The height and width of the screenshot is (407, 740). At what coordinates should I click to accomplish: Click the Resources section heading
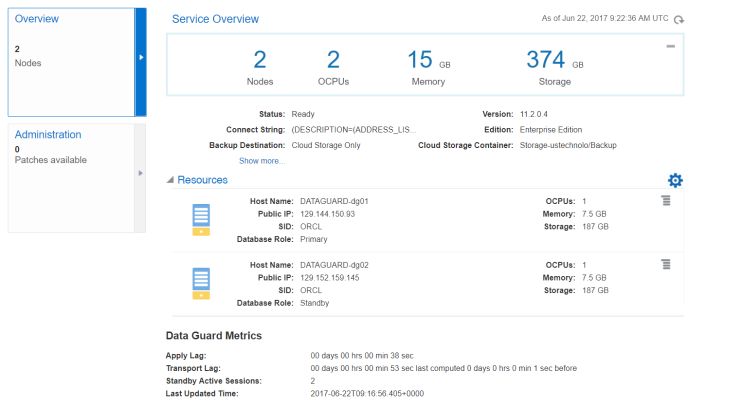[202, 180]
